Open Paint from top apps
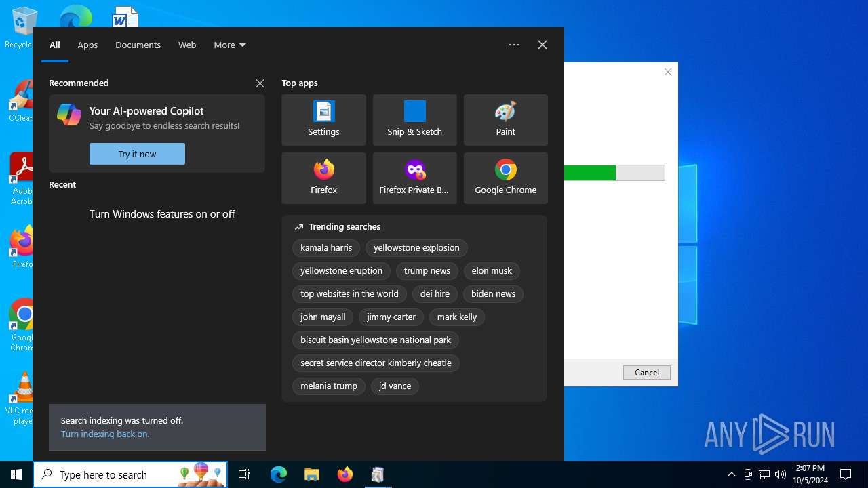The width and height of the screenshot is (868, 488). [505, 120]
